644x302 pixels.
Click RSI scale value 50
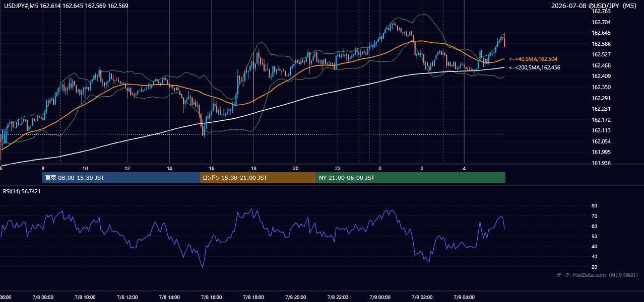coord(594,236)
